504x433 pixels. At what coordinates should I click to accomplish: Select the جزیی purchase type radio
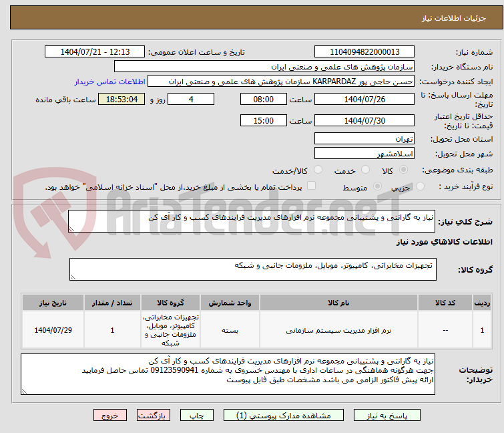tap(420, 186)
